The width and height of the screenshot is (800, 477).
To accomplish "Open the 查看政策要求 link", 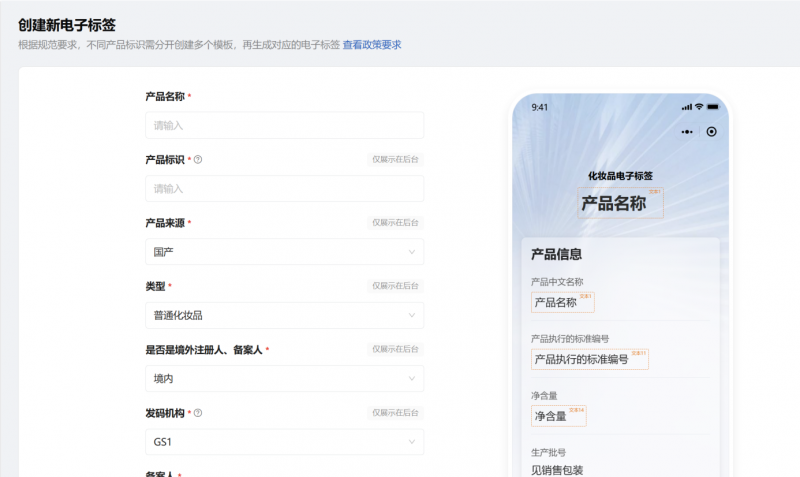I will click(372, 45).
